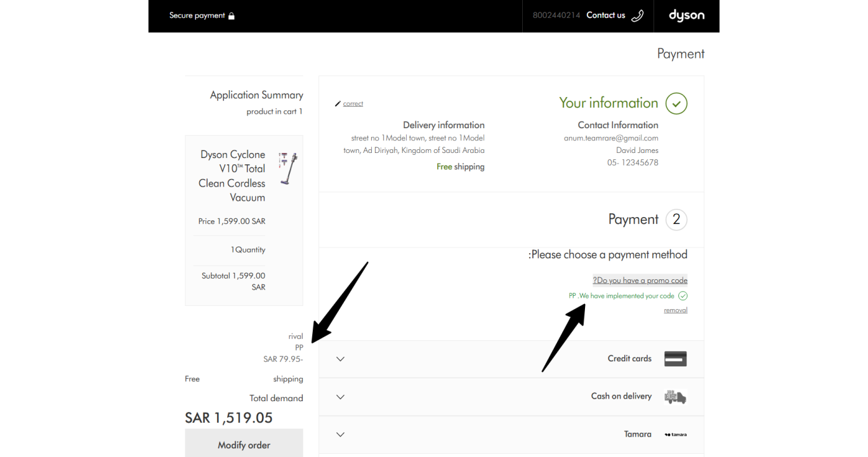Click the promo code applied check icon
The height and width of the screenshot is (457, 868).
click(683, 296)
